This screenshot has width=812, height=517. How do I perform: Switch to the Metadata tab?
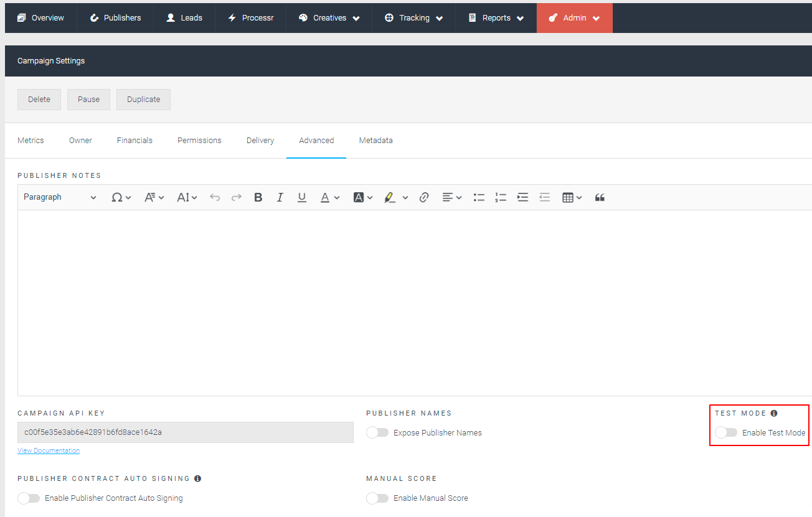[x=376, y=141]
